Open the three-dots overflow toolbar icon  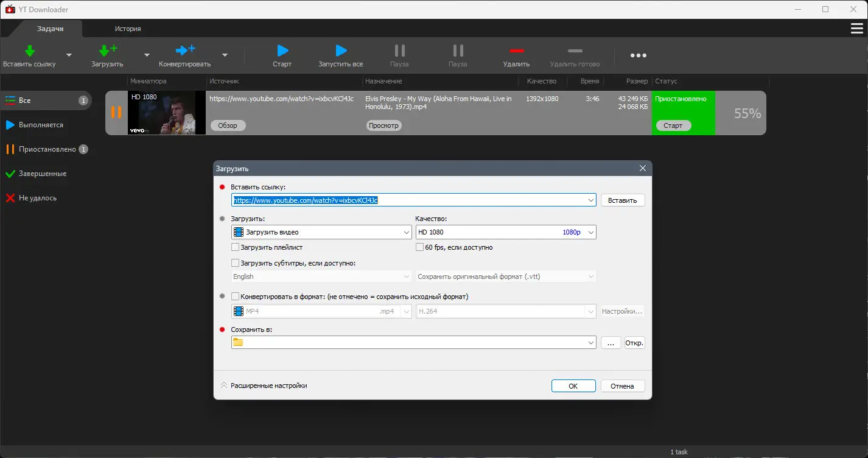click(x=638, y=55)
